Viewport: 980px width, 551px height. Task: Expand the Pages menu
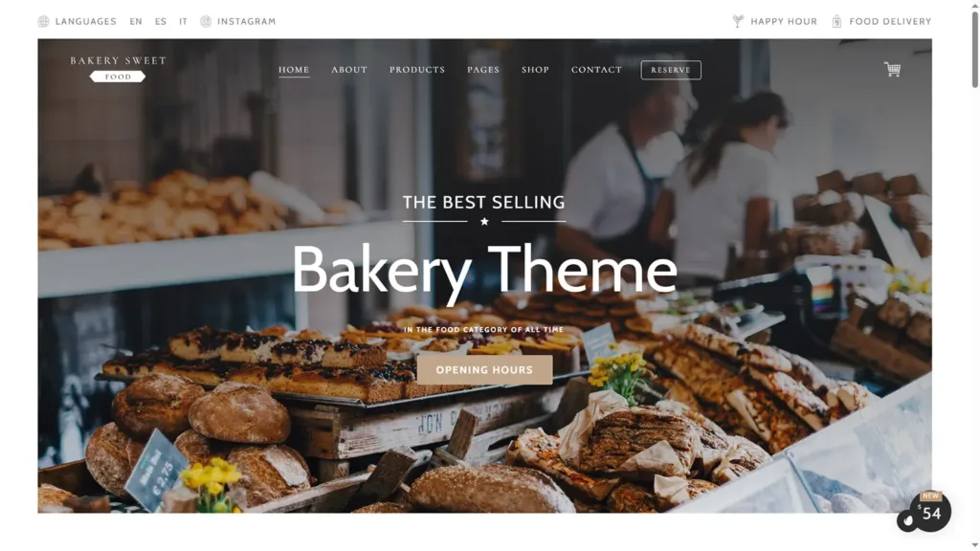[x=483, y=69]
